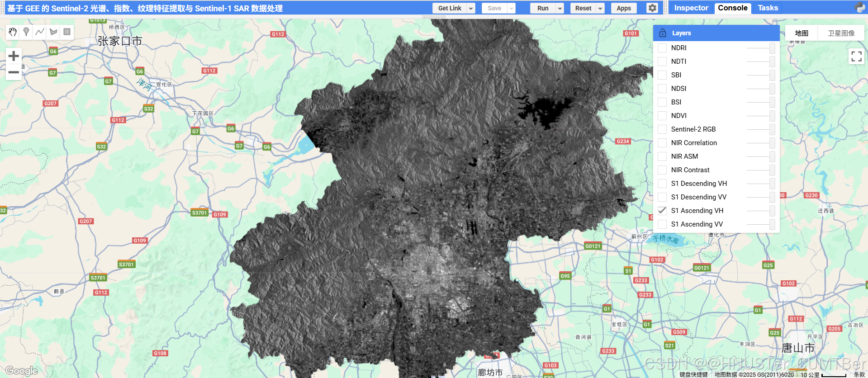Click the Get Link button
The image size is (868, 378).
click(x=450, y=8)
